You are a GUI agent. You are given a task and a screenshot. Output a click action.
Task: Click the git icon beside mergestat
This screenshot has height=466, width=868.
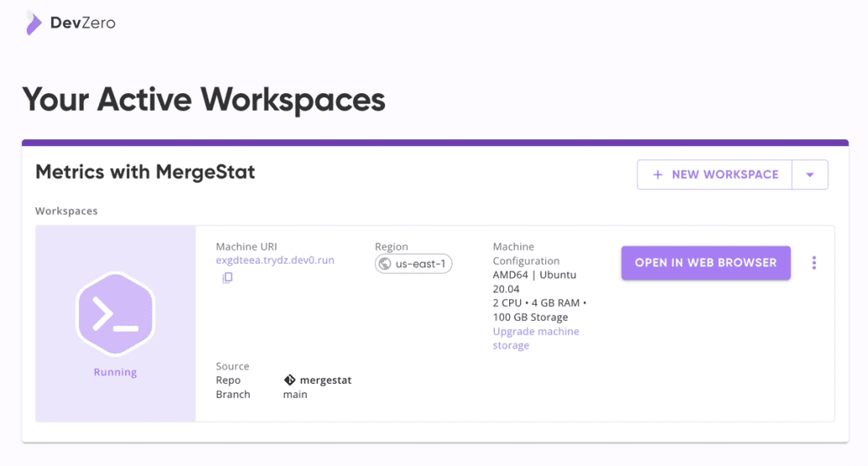point(290,380)
